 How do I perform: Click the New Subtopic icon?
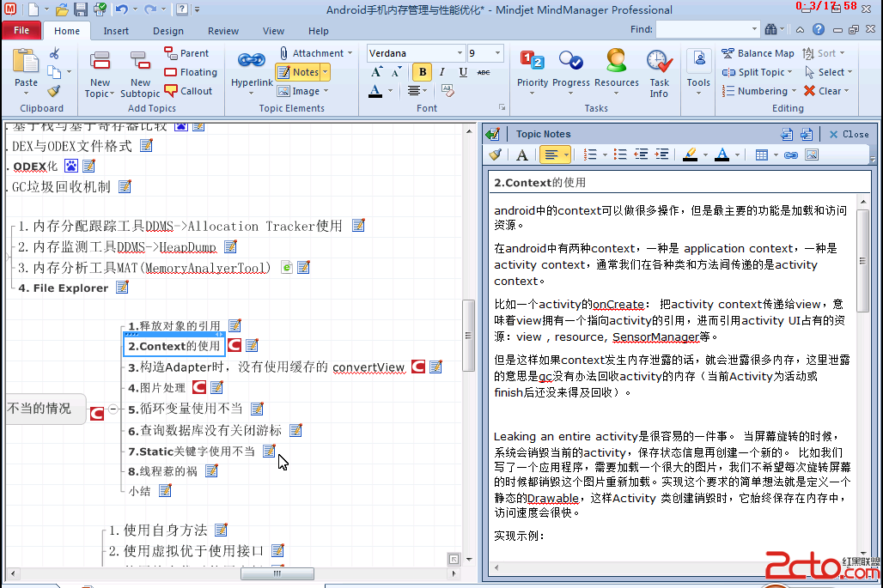tap(140, 61)
